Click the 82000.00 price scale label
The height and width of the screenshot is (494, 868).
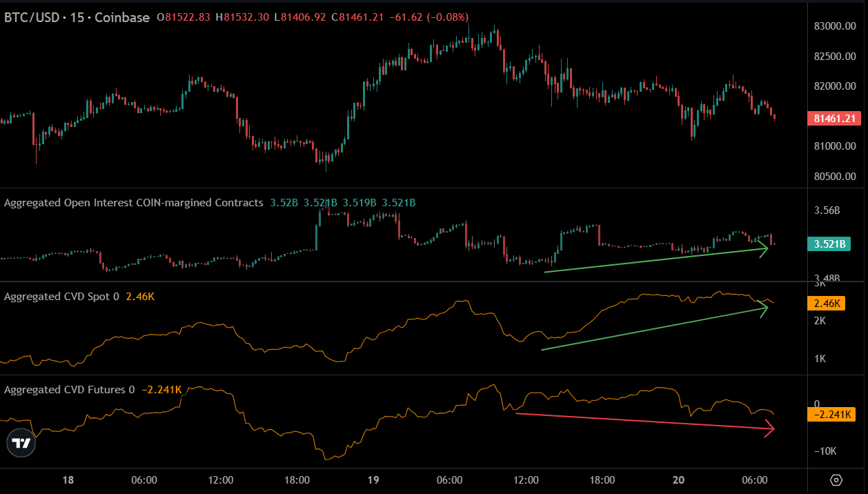835,86
